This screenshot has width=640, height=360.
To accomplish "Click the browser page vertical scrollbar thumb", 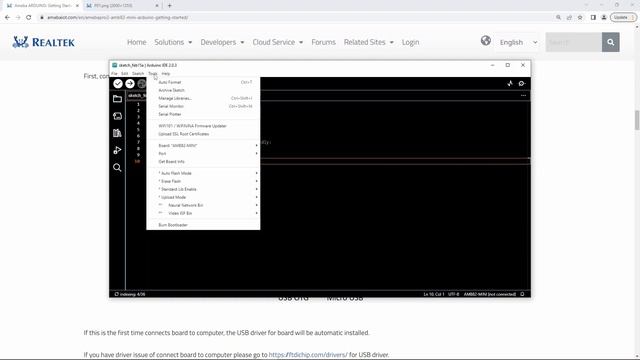I will [x=637, y=120].
